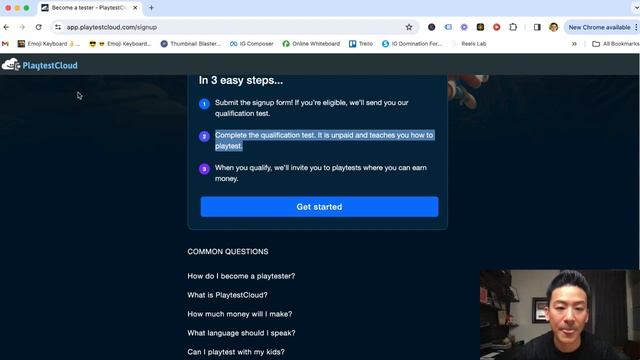Click the 'In 3 easy steps...' heading
This screenshot has height=360, width=640.
(x=241, y=80)
